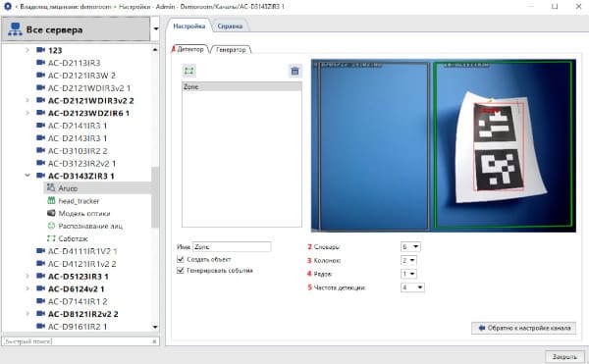Image resolution: width=589 pixels, height=364 pixels.
Task: Click the Закрыть button
Action: point(564,356)
